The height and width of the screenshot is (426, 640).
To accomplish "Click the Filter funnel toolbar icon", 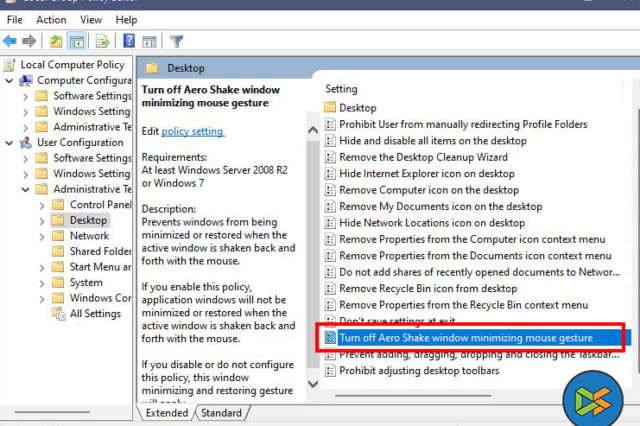I will pyautogui.click(x=176, y=41).
